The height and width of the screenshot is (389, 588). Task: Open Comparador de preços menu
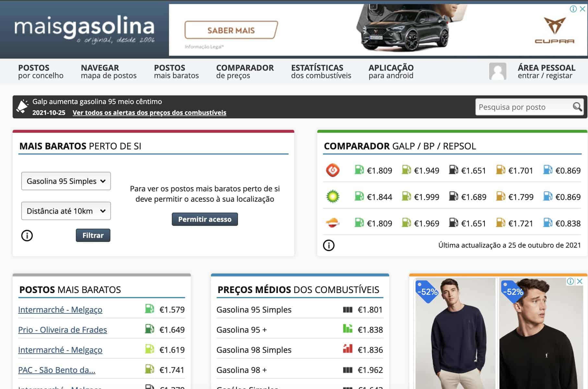(245, 71)
